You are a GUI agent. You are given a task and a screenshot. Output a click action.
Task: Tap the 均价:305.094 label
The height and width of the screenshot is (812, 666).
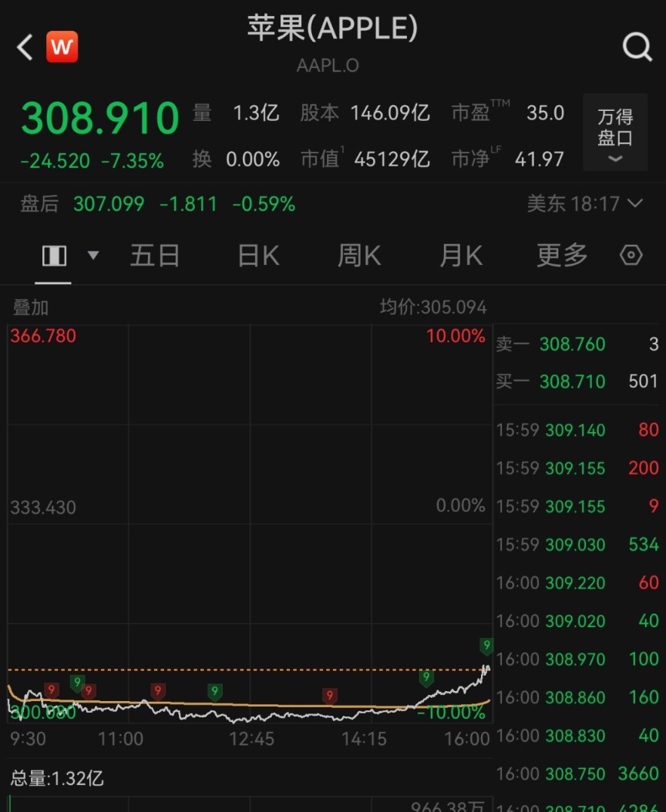click(433, 307)
